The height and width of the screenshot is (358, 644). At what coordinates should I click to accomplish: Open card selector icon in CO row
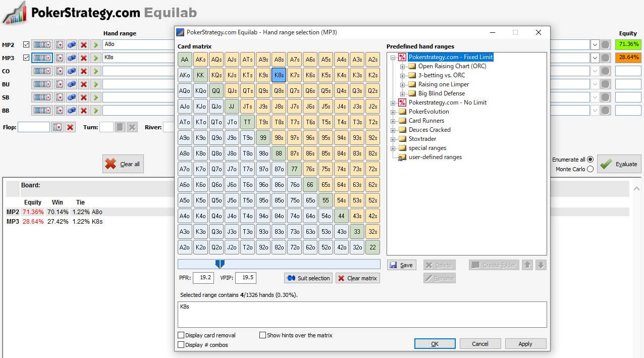60,71
